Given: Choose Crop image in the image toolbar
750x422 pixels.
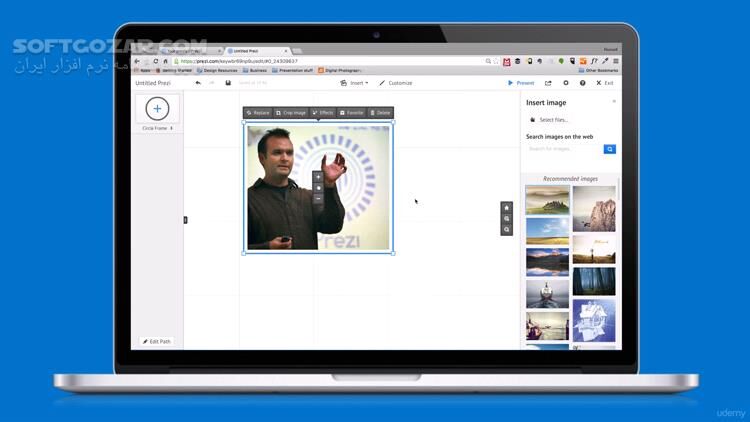Looking at the screenshot, I should [291, 113].
